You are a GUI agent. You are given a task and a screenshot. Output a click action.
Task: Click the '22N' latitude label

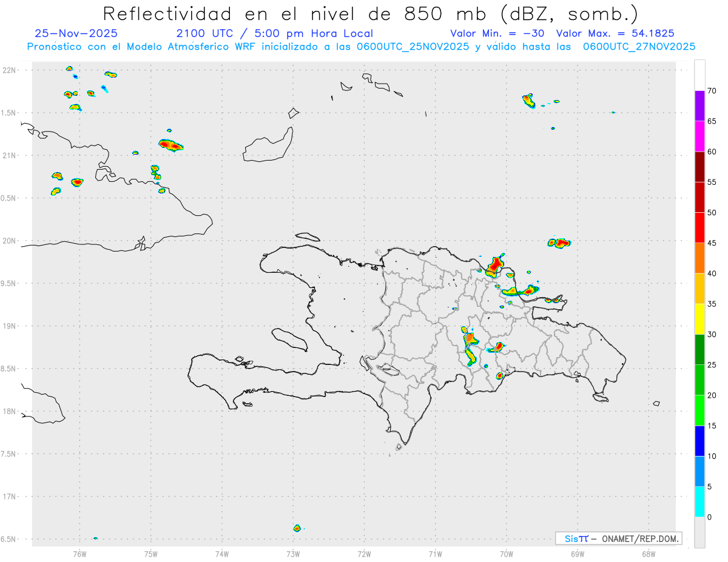pos(10,70)
